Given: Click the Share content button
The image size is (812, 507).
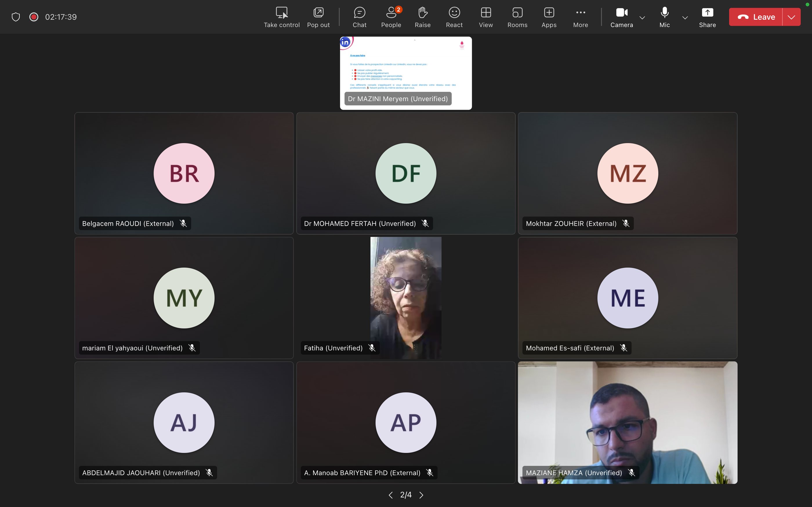Looking at the screenshot, I should tap(707, 17).
